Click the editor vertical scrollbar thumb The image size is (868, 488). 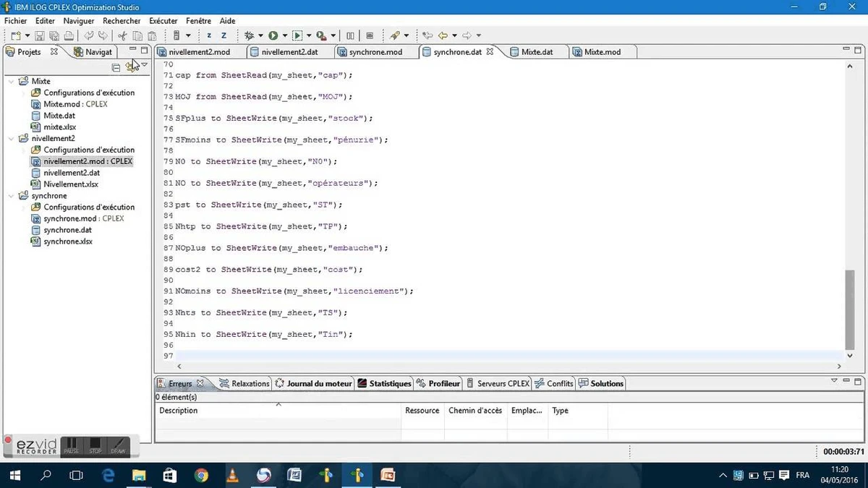point(849,309)
